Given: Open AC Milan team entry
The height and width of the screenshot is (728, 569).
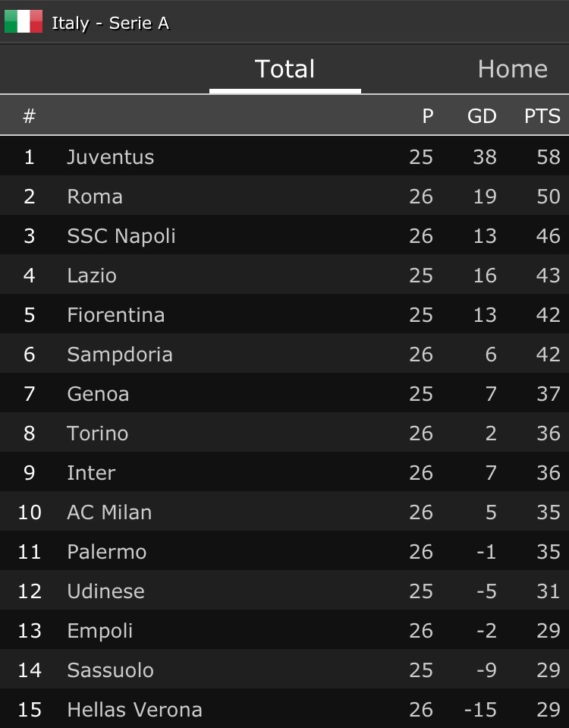Looking at the screenshot, I should click(x=109, y=512).
